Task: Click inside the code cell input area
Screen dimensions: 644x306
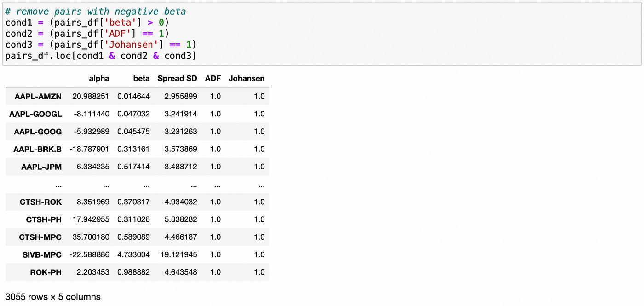Action: (x=322, y=33)
